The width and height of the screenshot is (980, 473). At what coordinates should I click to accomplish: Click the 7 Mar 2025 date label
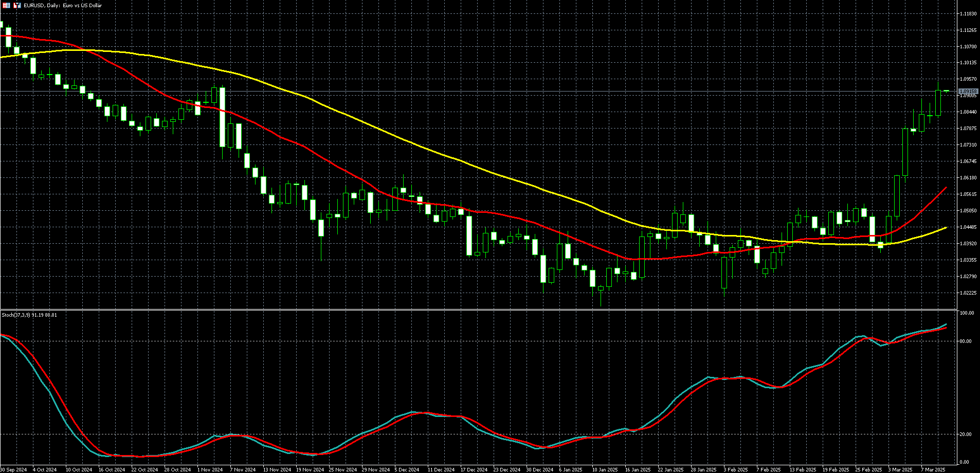click(933, 469)
